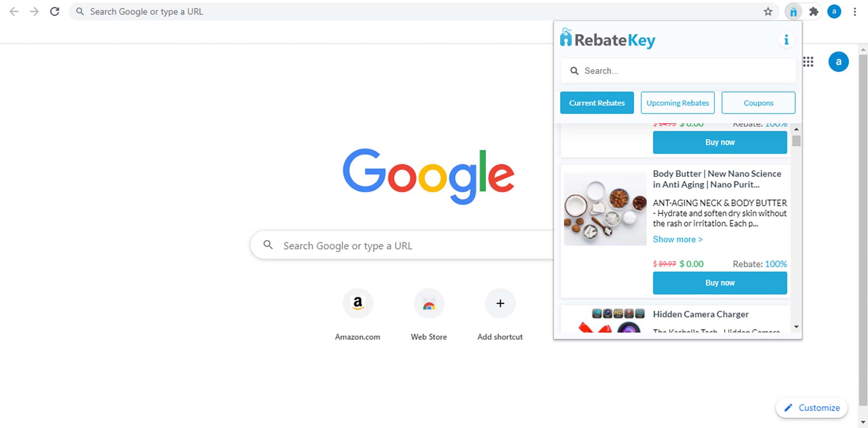Open the Google apps grid icon
The height and width of the screenshot is (428, 868).
[808, 62]
